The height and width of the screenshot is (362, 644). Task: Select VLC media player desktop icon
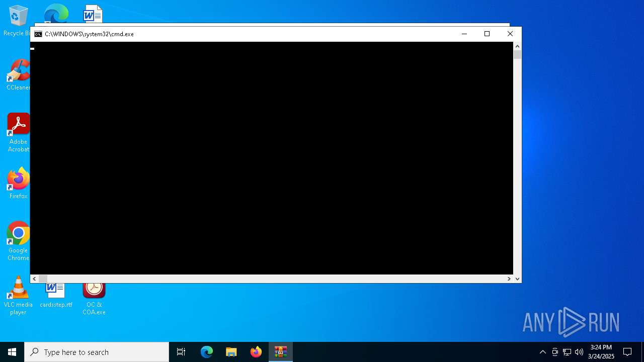18,296
